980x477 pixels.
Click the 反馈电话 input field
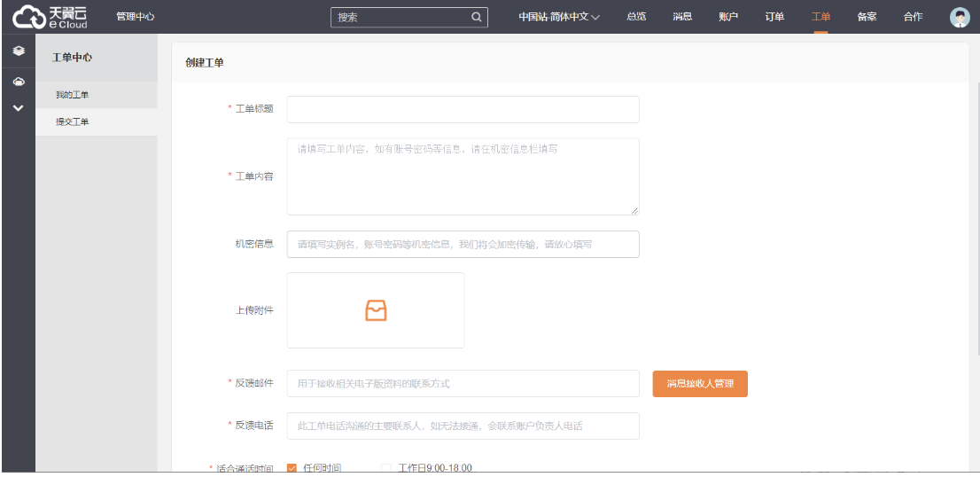pyautogui.click(x=463, y=426)
